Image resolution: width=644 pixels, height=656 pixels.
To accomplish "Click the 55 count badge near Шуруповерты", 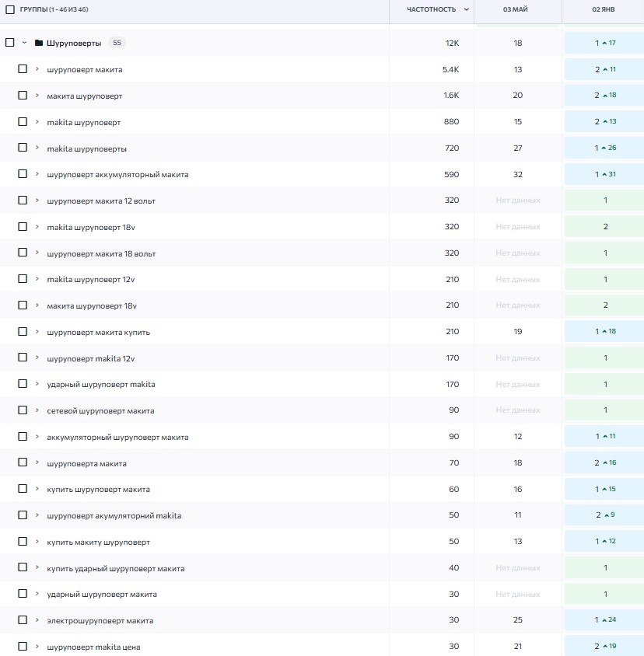I will [116, 43].
